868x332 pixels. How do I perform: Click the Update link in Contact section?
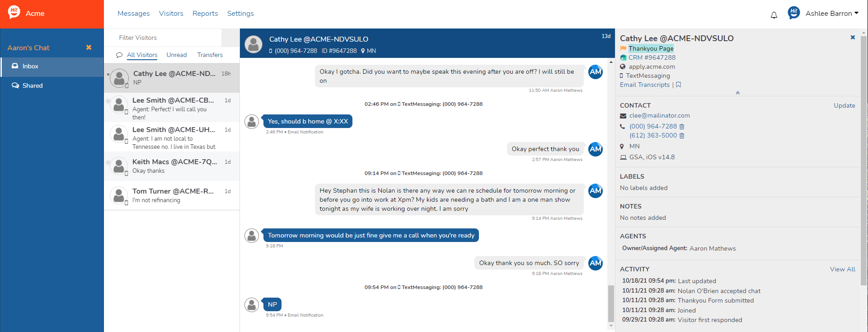click(x=844, y=105)
